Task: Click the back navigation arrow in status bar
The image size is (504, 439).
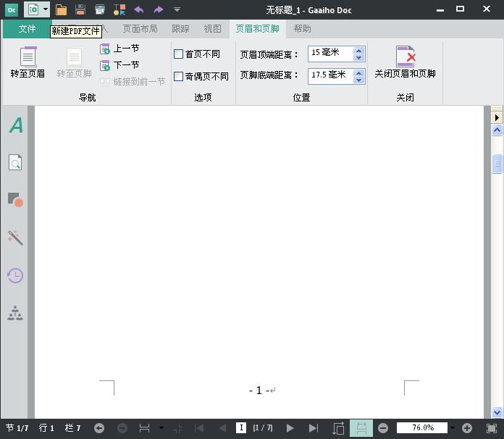Action: click(99, 428)
